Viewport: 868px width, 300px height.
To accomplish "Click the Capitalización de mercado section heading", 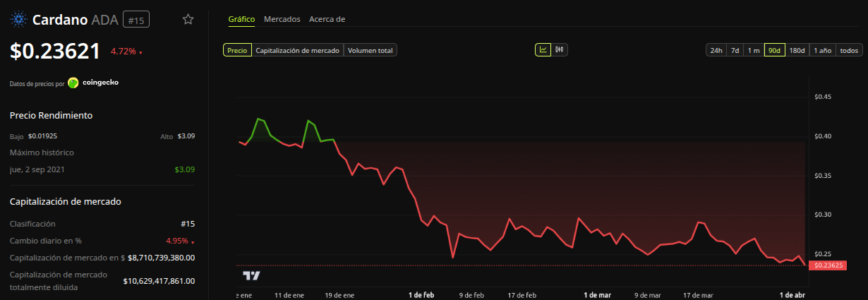I will click(66, 201).
